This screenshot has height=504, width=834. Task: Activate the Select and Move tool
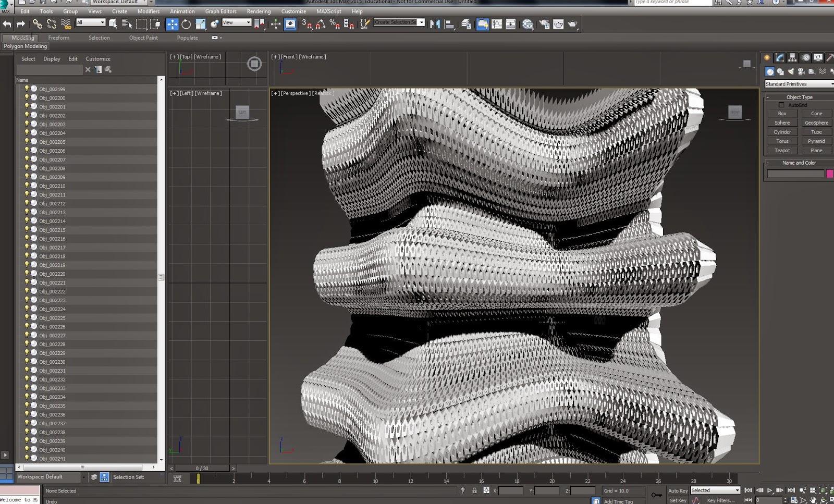point(172,24)
